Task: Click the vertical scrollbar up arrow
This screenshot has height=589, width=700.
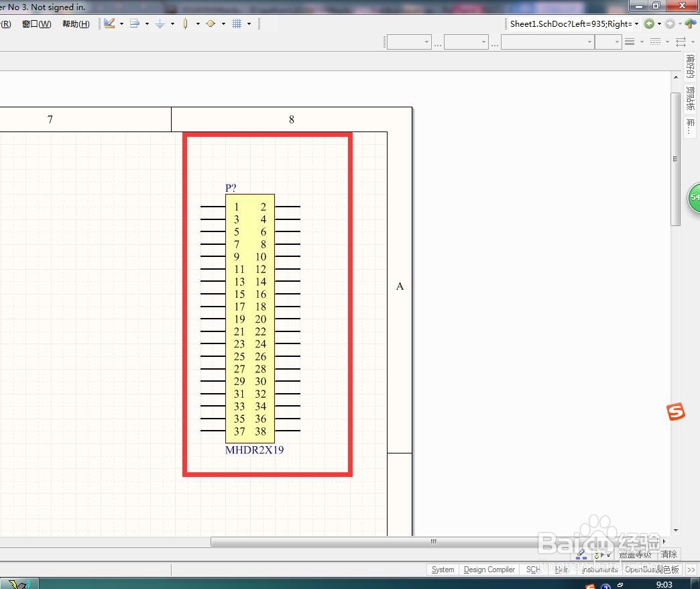Action: 676,77
